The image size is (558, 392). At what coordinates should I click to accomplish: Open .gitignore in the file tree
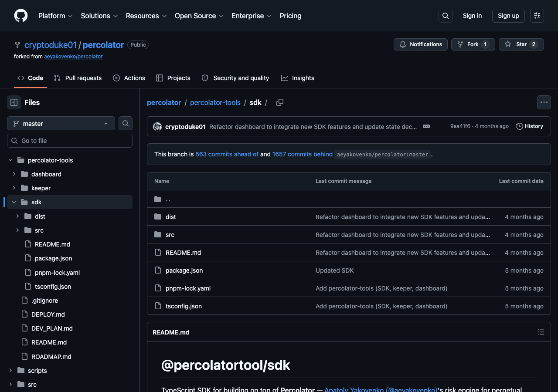point(44,301)
